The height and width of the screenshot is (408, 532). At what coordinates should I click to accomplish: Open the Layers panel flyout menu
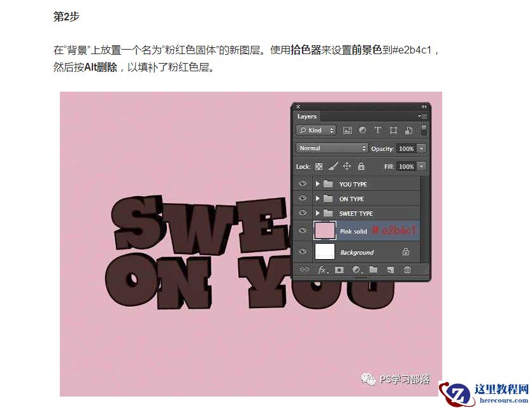tap(423, 115)
